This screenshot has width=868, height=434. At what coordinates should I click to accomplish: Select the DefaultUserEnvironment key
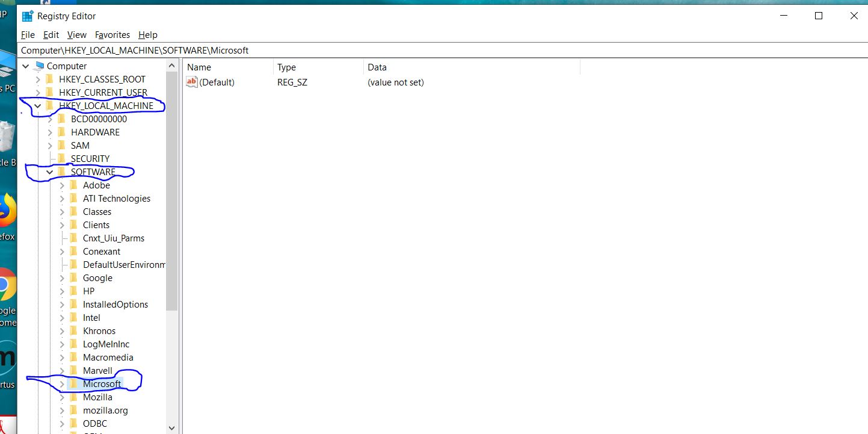123,265
